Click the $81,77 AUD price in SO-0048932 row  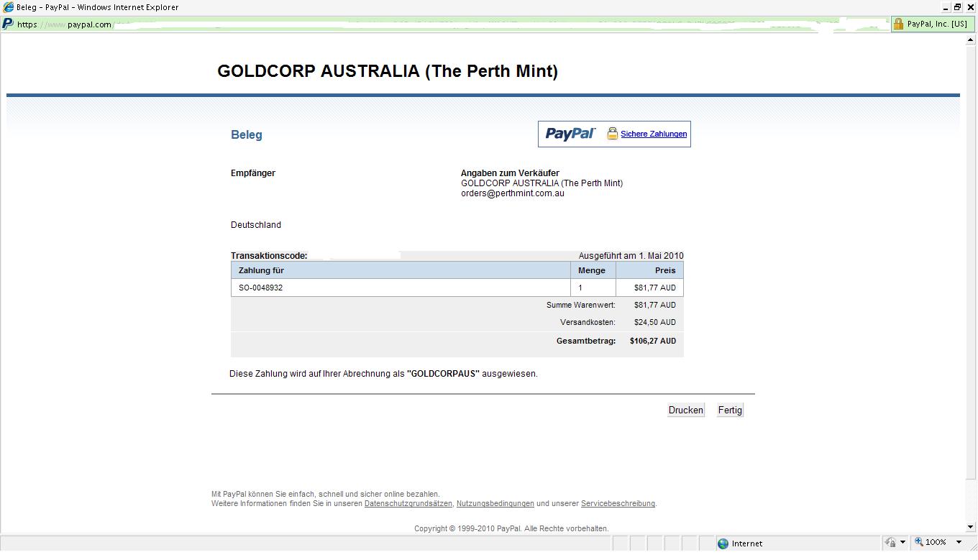(x=655, y=288)
